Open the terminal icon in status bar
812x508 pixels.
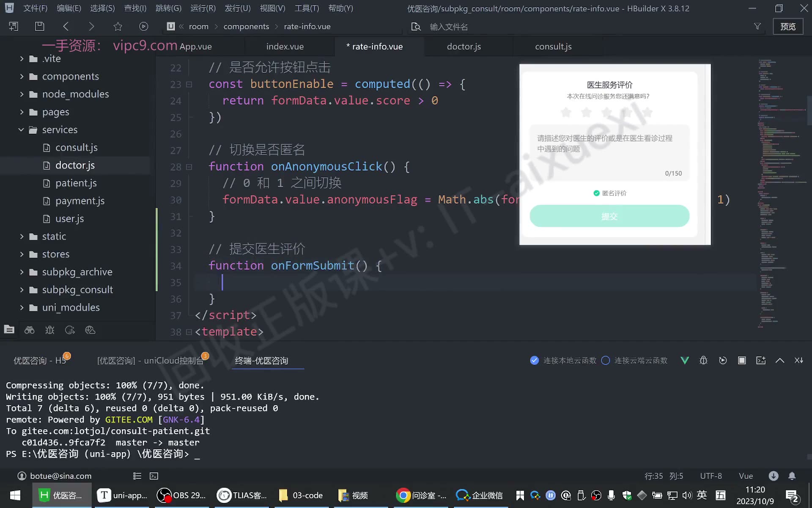pos(154,476)
